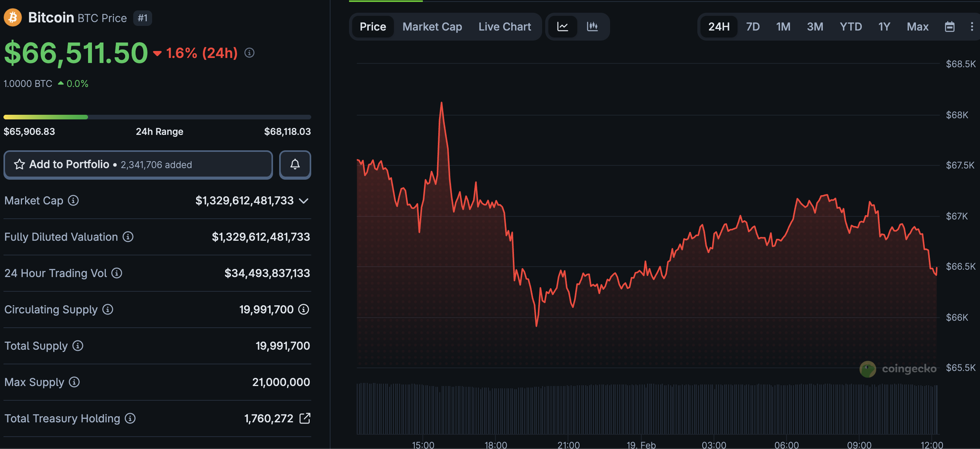Open the Max Supply info icon
Screen dimensions: 980x449
(x=75, y=382)
